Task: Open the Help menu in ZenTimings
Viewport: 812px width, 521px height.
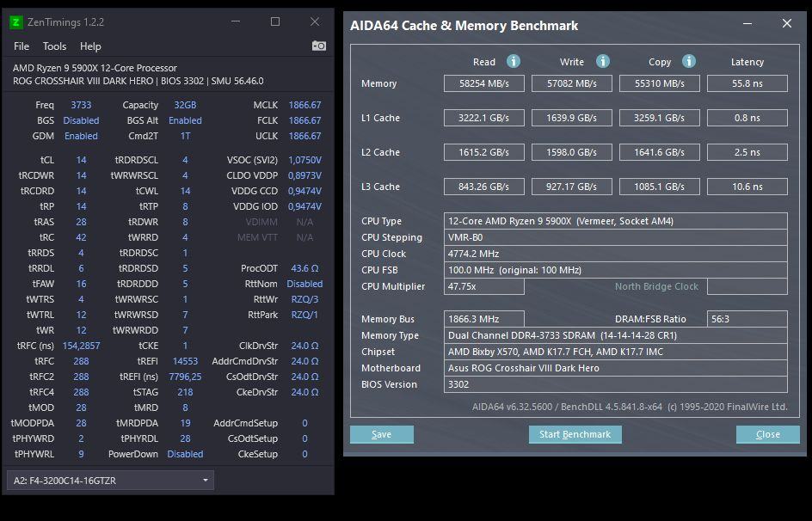Action: pyautogui.click(x=90, y=46)
